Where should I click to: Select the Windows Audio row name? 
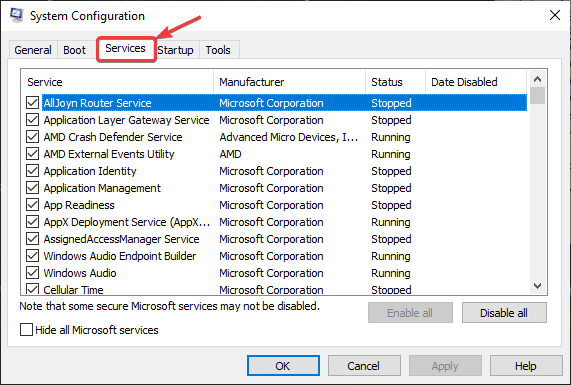(x=80, y=273)
